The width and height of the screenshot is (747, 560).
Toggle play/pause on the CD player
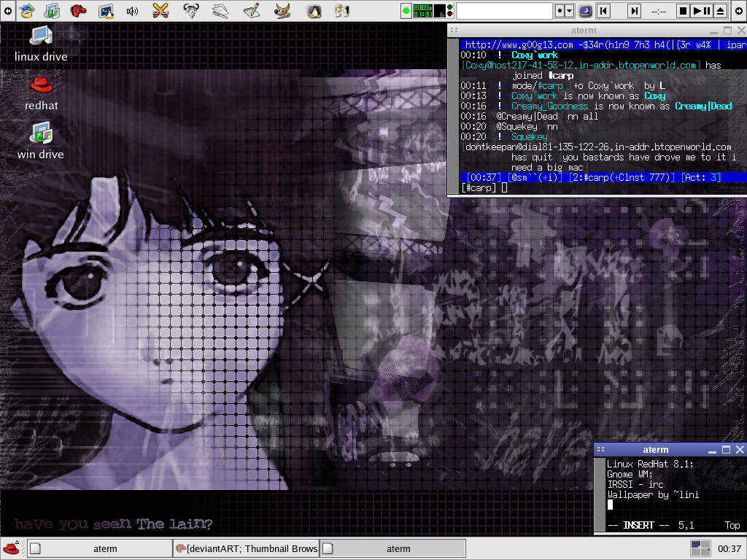pos(701,11)
